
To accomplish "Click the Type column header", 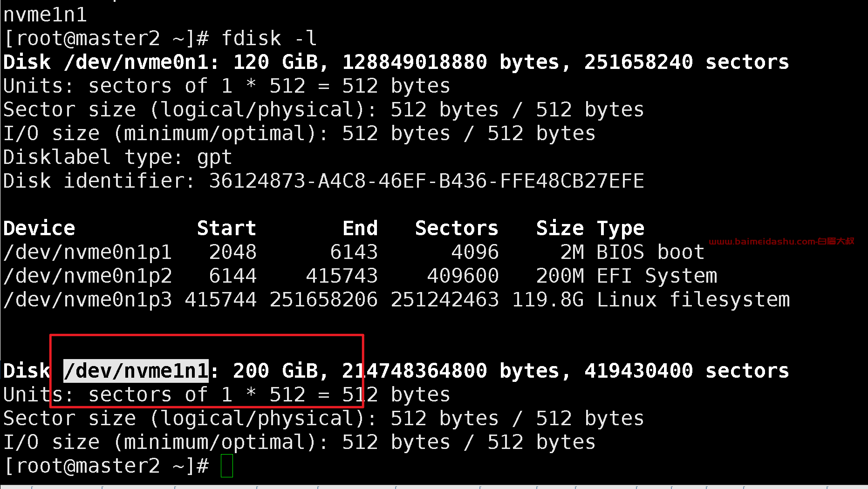I will [x=621, y=229].
